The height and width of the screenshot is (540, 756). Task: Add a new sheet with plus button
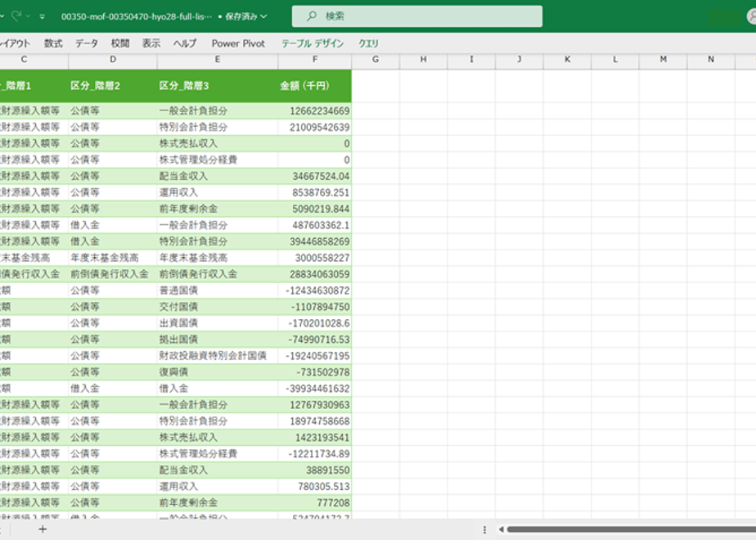point(43,529)
